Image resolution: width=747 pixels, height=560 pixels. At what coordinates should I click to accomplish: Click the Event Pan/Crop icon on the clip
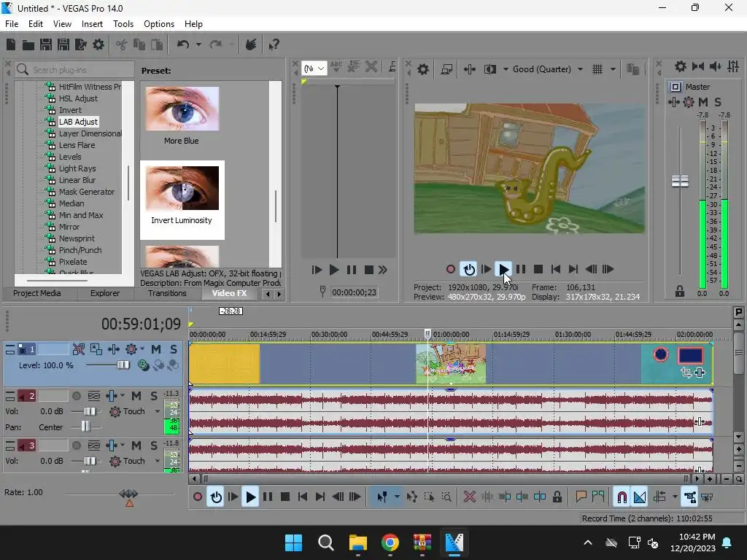(x=686, y=373)
